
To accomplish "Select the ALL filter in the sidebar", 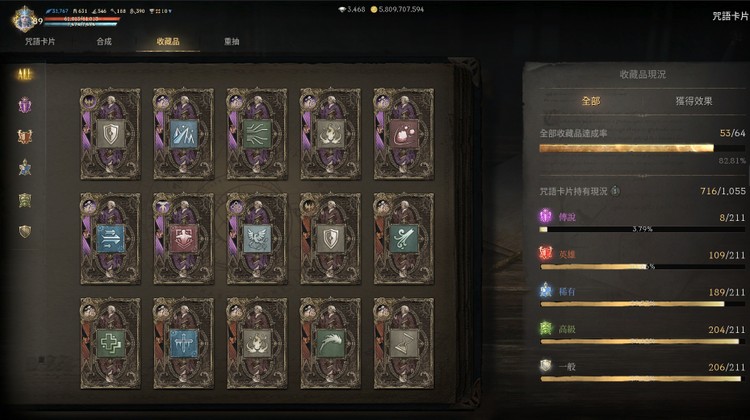I will click(24, 74).
